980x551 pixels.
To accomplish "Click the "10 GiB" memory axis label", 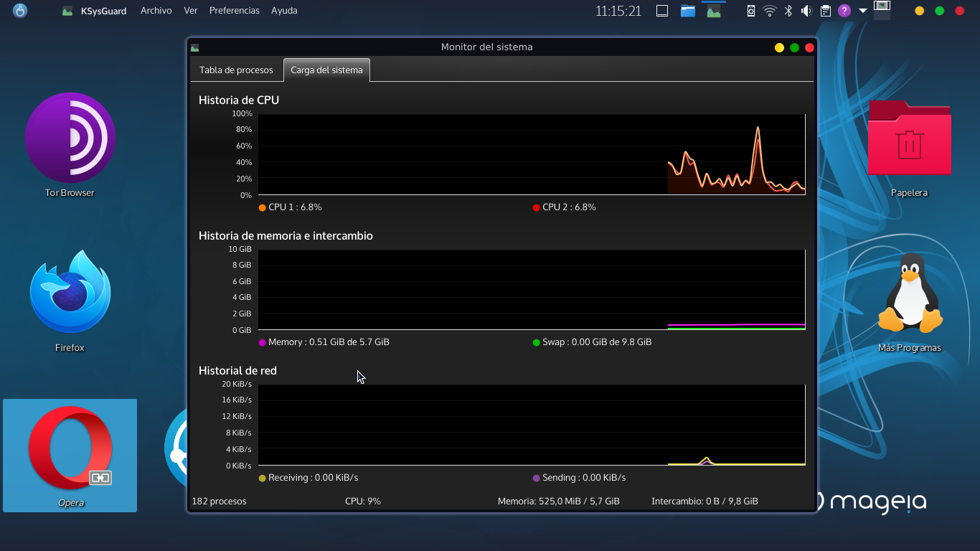I will click(240, 250).
